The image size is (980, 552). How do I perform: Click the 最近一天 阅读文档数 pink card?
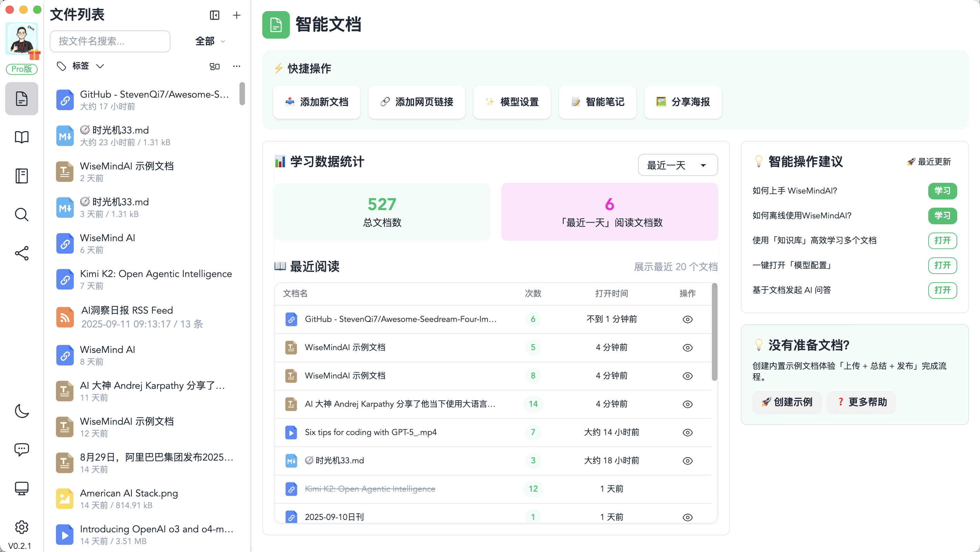tap(609, 212)
